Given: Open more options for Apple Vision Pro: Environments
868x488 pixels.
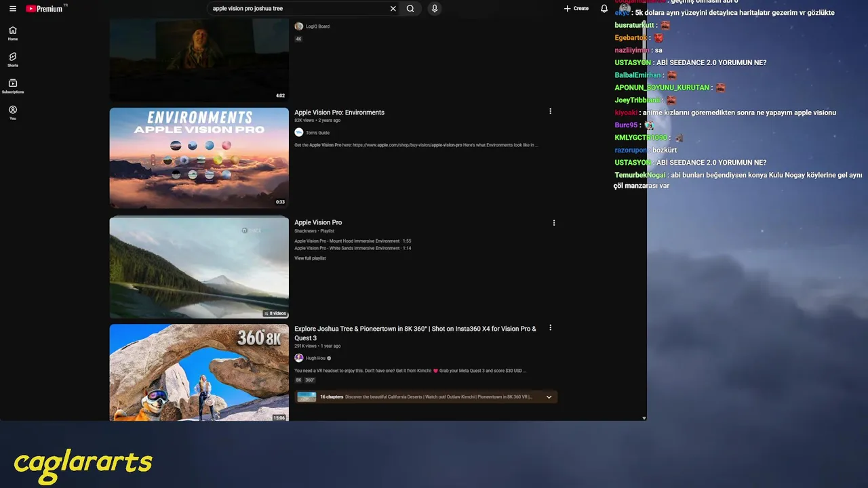Looking at the screenshot, I should coord(550,111).
